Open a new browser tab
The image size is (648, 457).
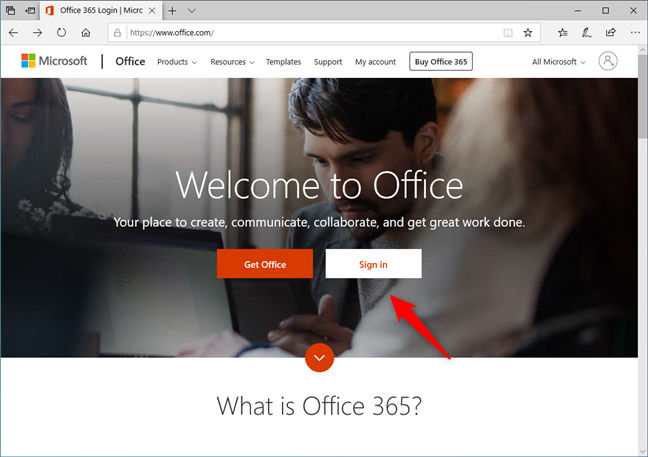point(172,11)
